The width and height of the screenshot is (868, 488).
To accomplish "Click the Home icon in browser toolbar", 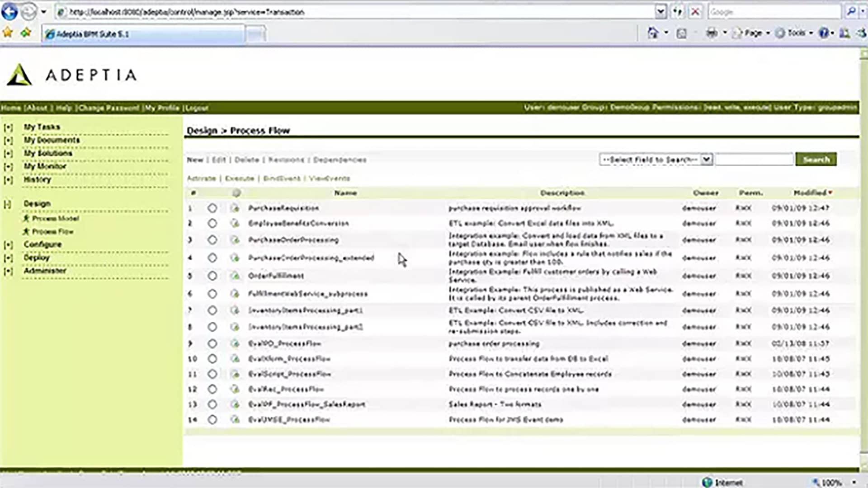I will pos(653,33).
